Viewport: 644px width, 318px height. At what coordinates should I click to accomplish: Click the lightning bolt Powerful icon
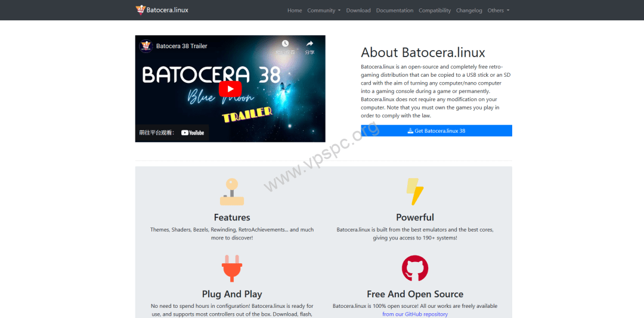click(x=415, y=192)
